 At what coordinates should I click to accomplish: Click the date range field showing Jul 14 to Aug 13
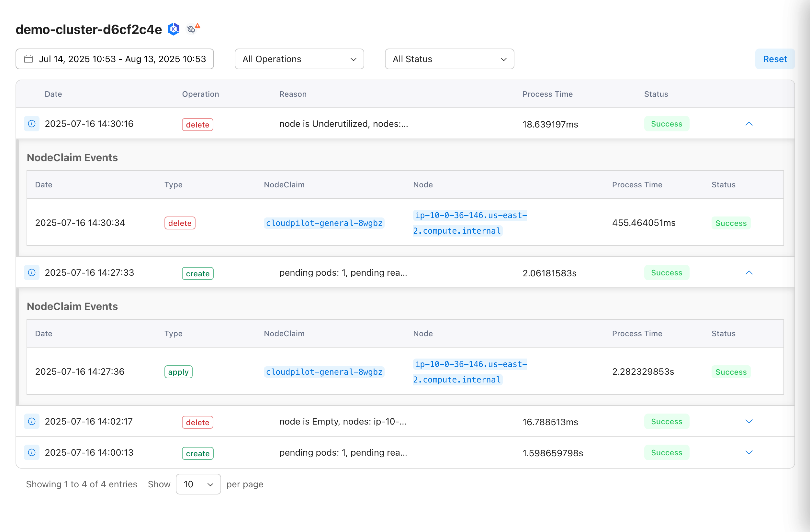(x=115, y=59)
